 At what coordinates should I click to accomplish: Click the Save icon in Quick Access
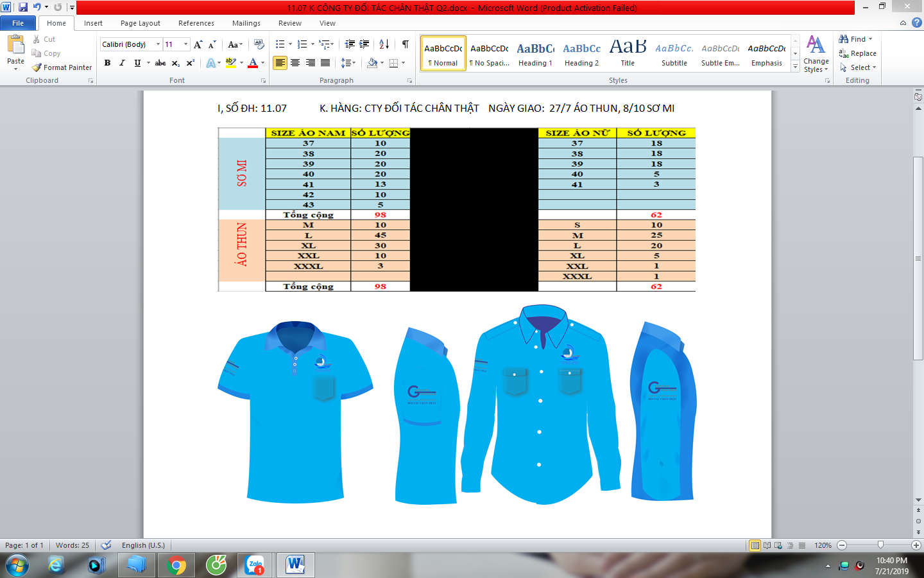[23, 7]
